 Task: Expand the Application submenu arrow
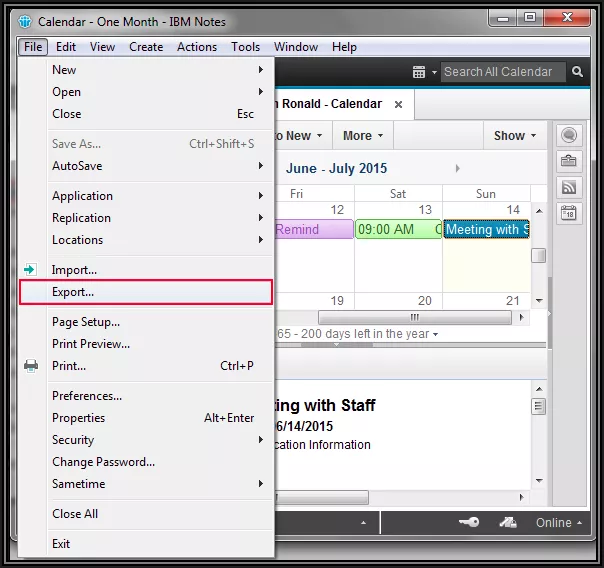261,196
